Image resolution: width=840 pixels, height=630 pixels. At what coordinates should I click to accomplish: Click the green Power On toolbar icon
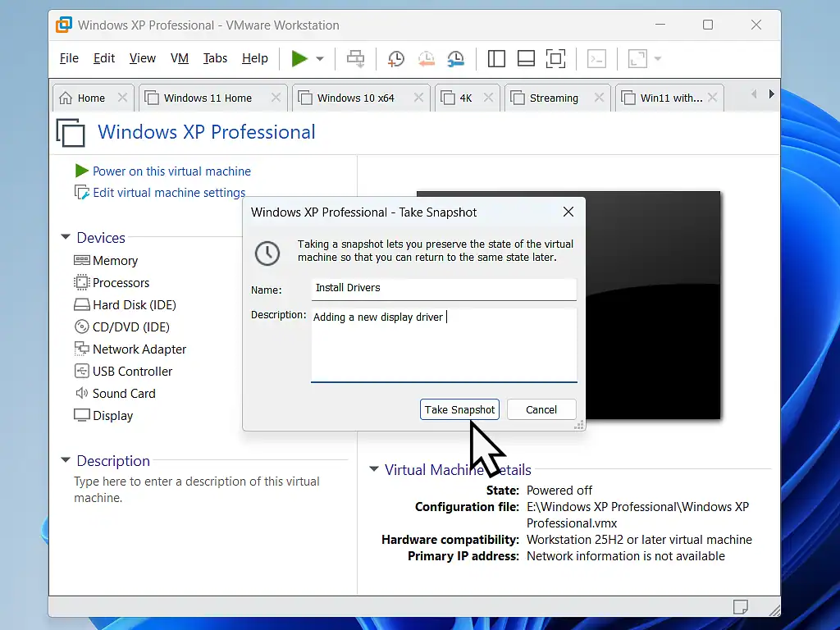pyautogui.click(x=299, y=58)
